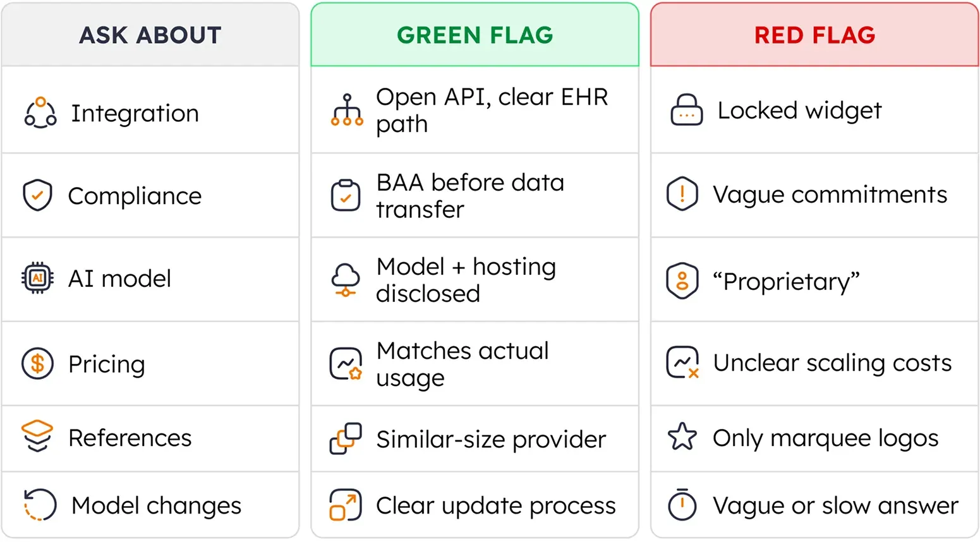
Task: Select the Model changes label
Action: pos(156,505)
